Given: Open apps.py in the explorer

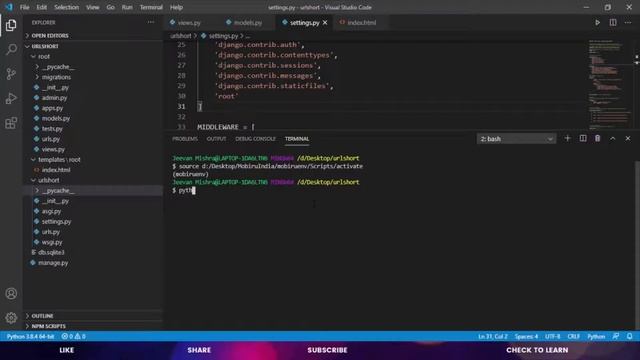Looking at the screenshot, I should (52, 108).
